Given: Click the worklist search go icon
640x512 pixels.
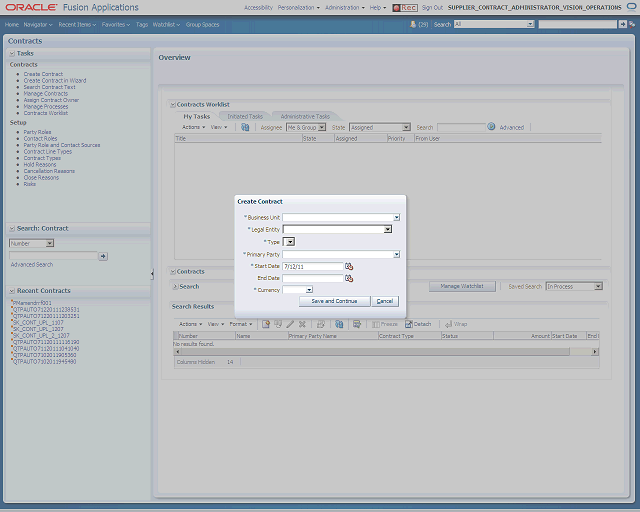Looking at the screenshot, I should click(x=491, y=127).
